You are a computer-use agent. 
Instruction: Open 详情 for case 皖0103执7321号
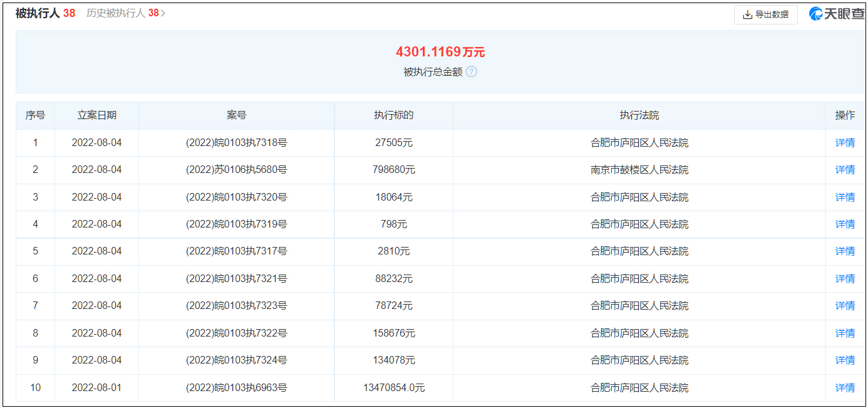pyautogui.click(x=845, y=279)
